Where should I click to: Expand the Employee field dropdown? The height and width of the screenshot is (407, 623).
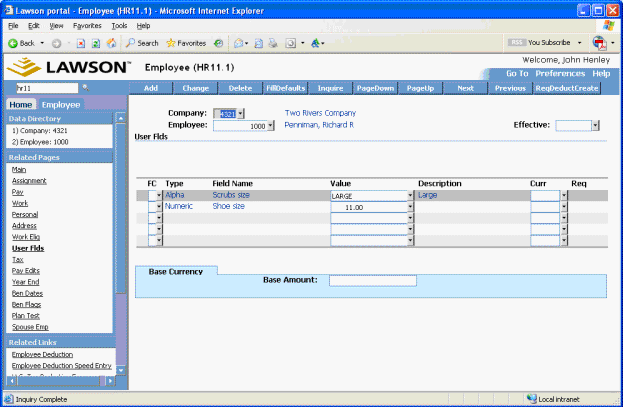(x=270, y=126)
